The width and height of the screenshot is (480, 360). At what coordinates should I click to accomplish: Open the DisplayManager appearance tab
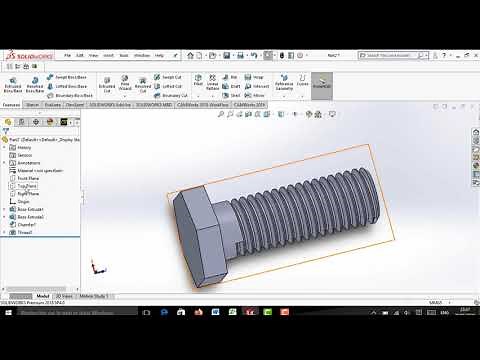(50, 122)
